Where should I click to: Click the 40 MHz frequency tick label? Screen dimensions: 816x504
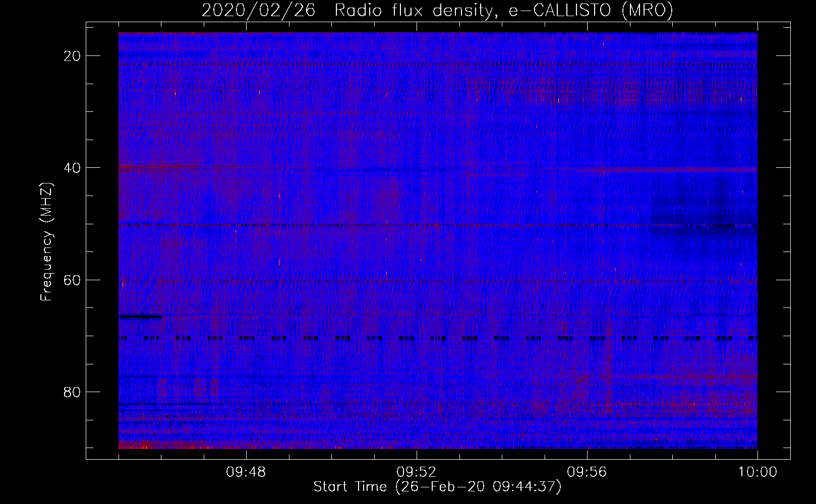click(73, 168)
